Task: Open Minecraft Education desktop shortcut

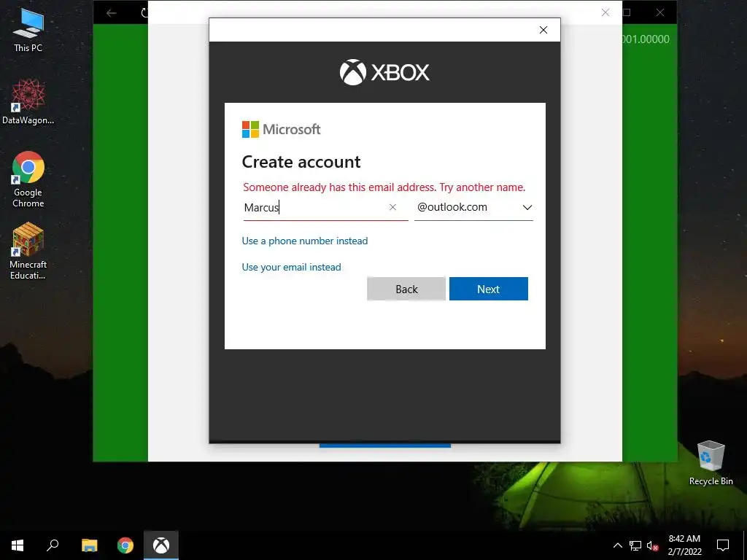Action: click(28, 251)
